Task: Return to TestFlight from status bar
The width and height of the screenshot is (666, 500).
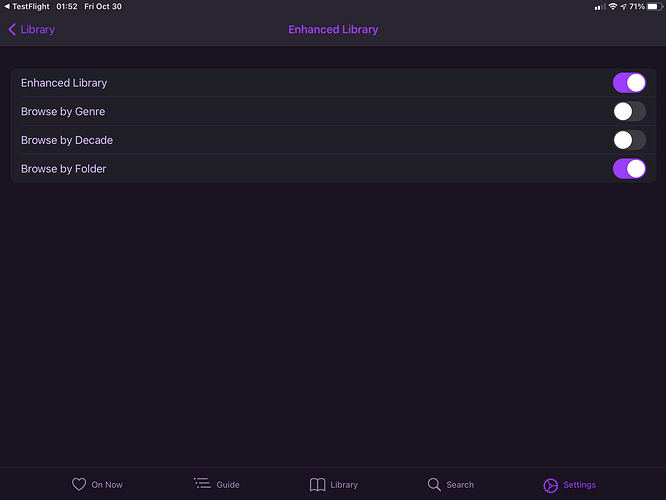Action: click(27, 6)
